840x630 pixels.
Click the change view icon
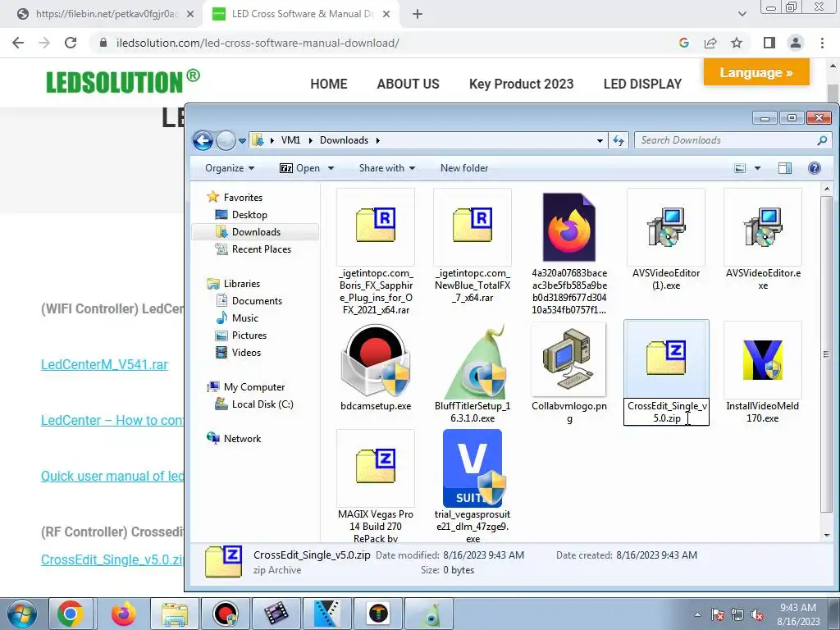(x=740, y=168)
